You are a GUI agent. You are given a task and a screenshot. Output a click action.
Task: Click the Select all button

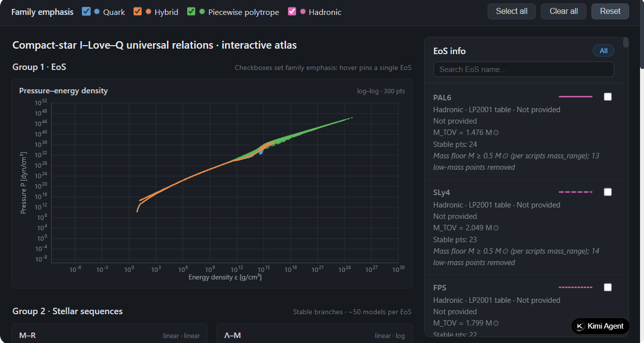coord(511,11)
